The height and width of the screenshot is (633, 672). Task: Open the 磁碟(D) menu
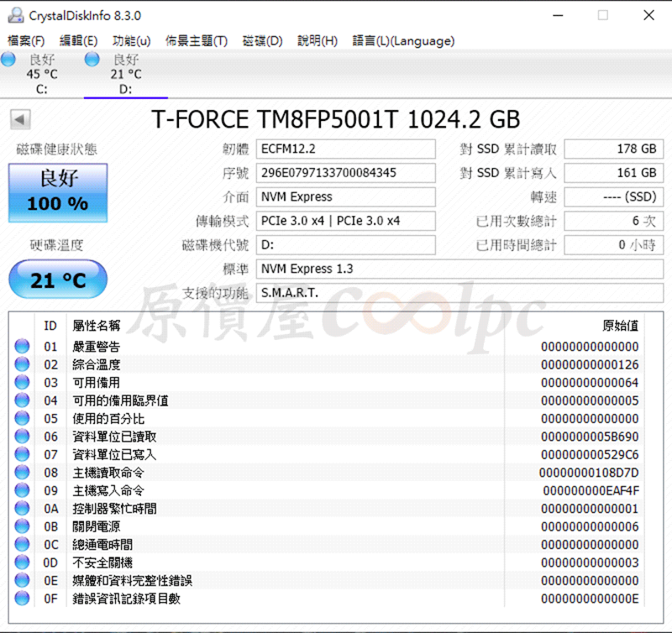click(x=262, y=40)
